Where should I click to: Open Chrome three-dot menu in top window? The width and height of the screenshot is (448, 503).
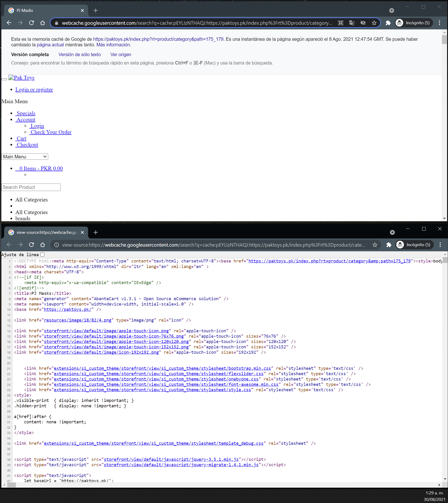439,23
